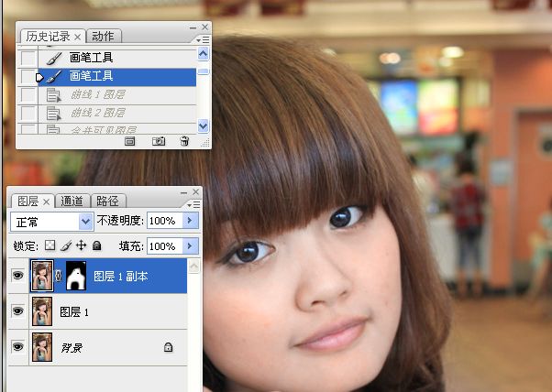Image resolution: width=552 pixels, height=392 pixels.
Task: Switch to the 动作 tab
Action: [103, 36]
